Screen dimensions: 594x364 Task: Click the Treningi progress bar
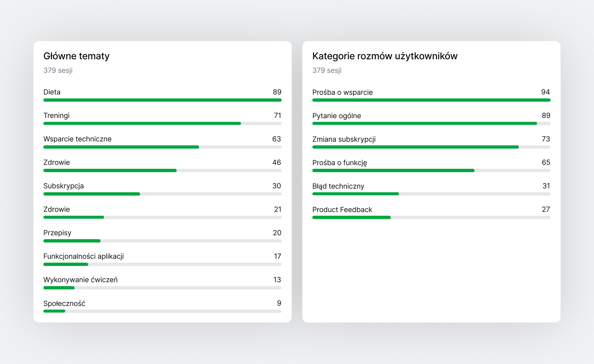click(x=162, y=123)
